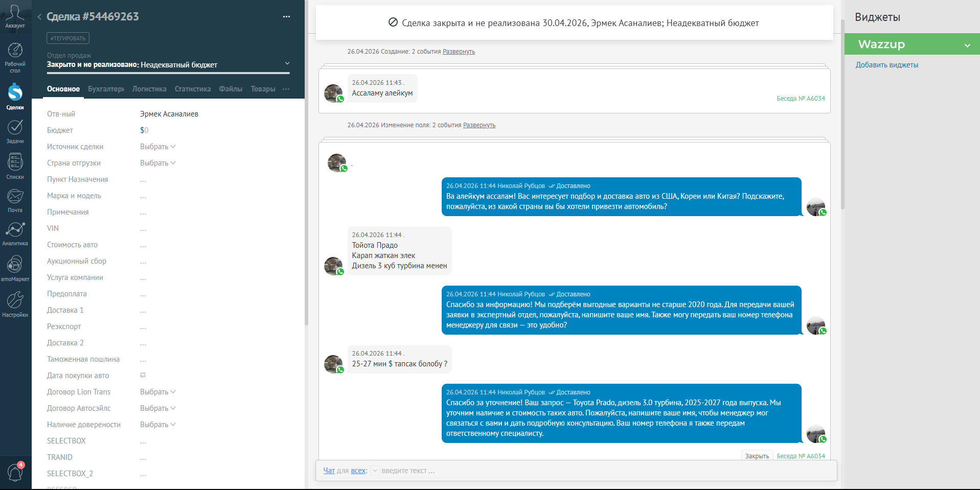Open Страна отгрузки Выбрать dropdown

157,163
